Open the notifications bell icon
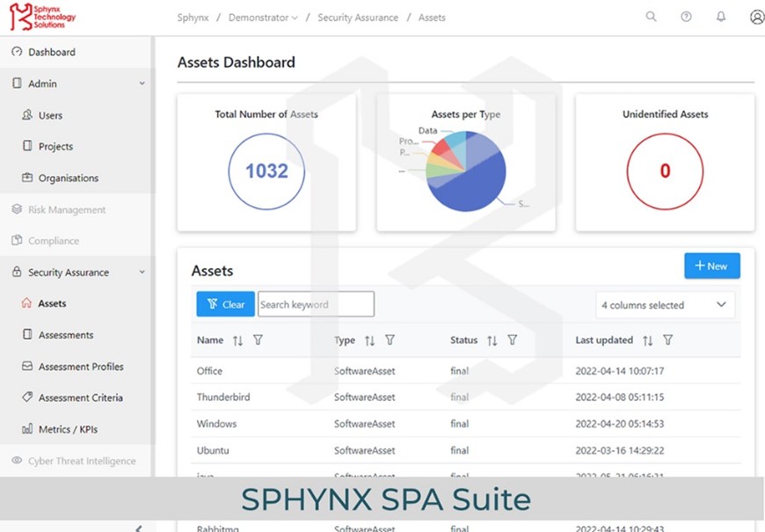This screenshot has width=765, height=532. [x=721, y=17]
